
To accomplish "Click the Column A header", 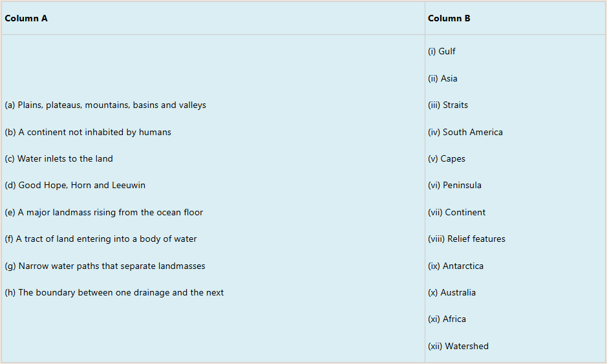I will 26,18.
